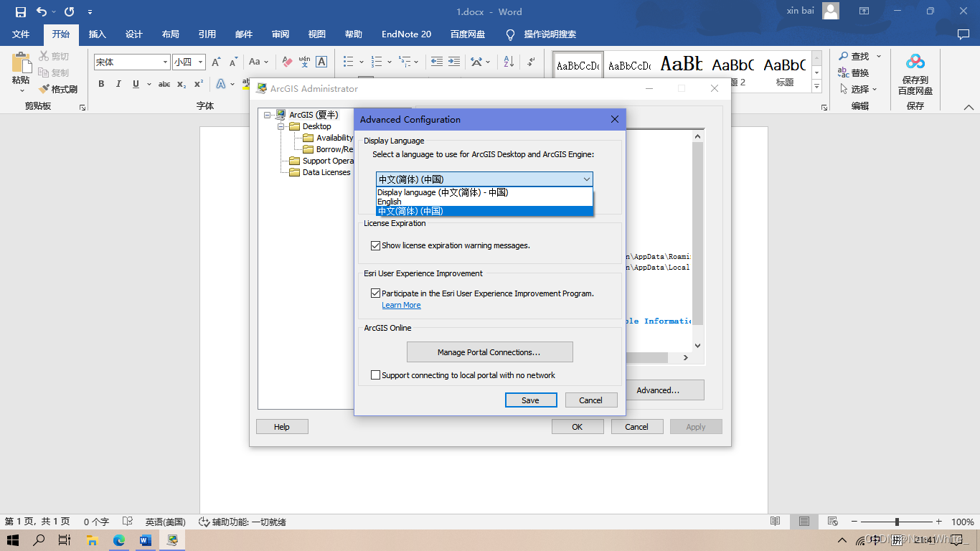This screenshot has height=551, width=980.
Task: Switch to the 引用 (References) tab
Action: [207, 34]
